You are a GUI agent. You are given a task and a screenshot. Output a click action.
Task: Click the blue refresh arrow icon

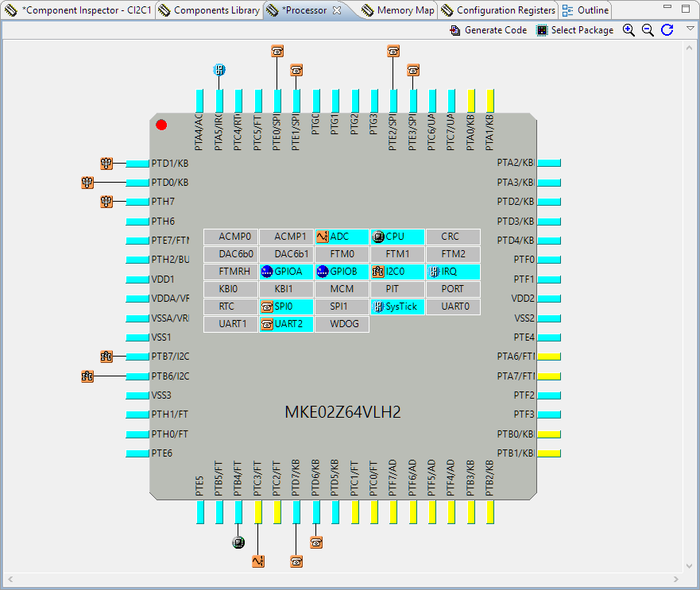(667, 30)
